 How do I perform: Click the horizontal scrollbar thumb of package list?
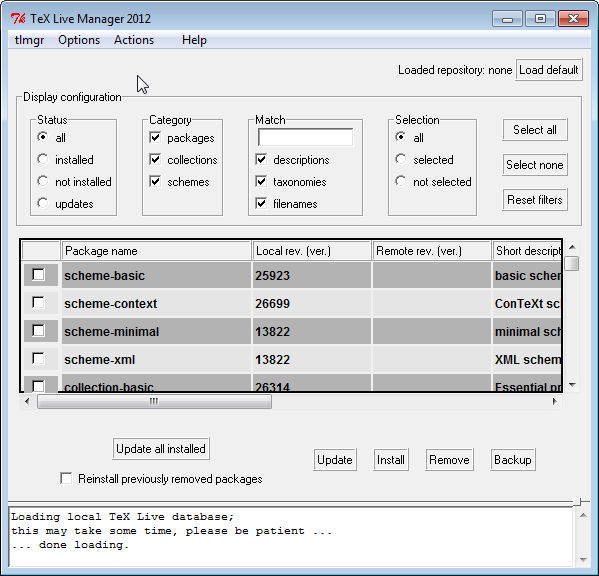pos(154,401)
